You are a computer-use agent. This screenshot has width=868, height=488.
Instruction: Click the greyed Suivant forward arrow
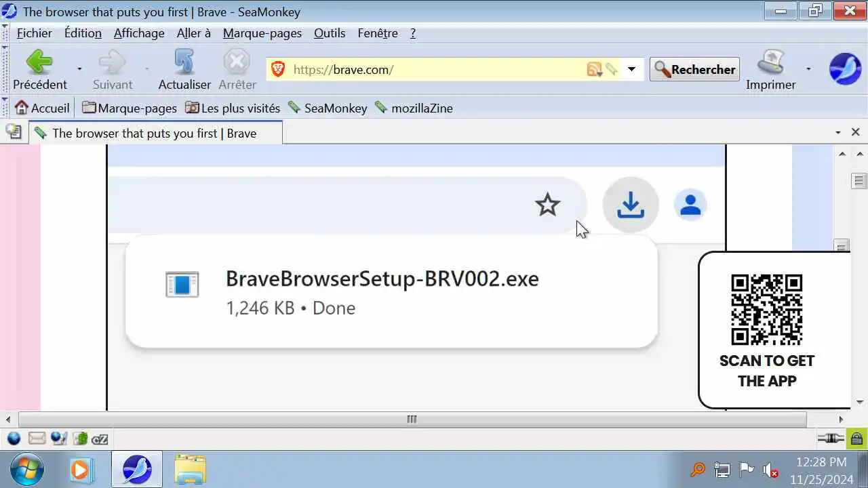[112, 69]
